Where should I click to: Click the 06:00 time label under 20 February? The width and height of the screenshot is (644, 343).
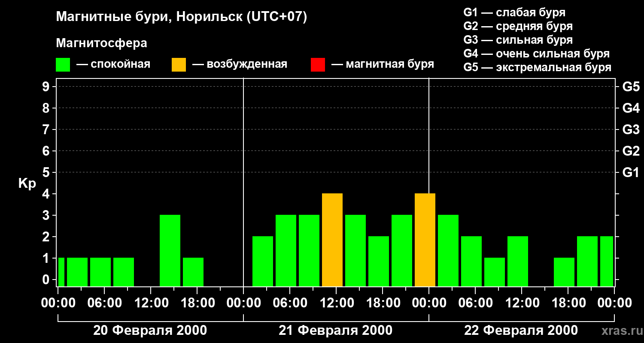(x=104, y=303)
